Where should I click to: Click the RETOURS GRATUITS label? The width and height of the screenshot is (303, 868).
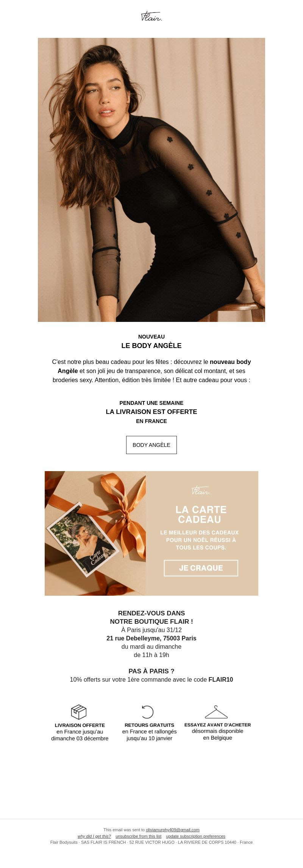coord(150,725)
